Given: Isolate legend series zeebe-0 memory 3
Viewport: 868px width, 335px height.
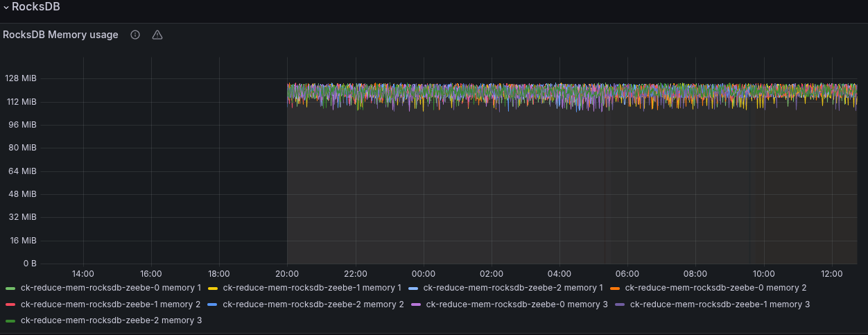Looking at the screenshot, I should pos(517,304).
